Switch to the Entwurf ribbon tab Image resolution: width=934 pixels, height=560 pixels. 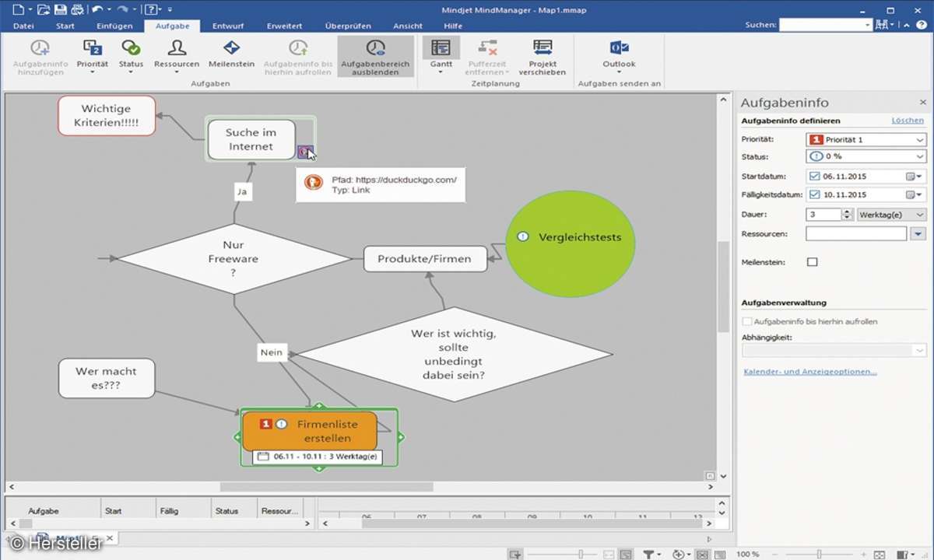(x=228, y=26)
